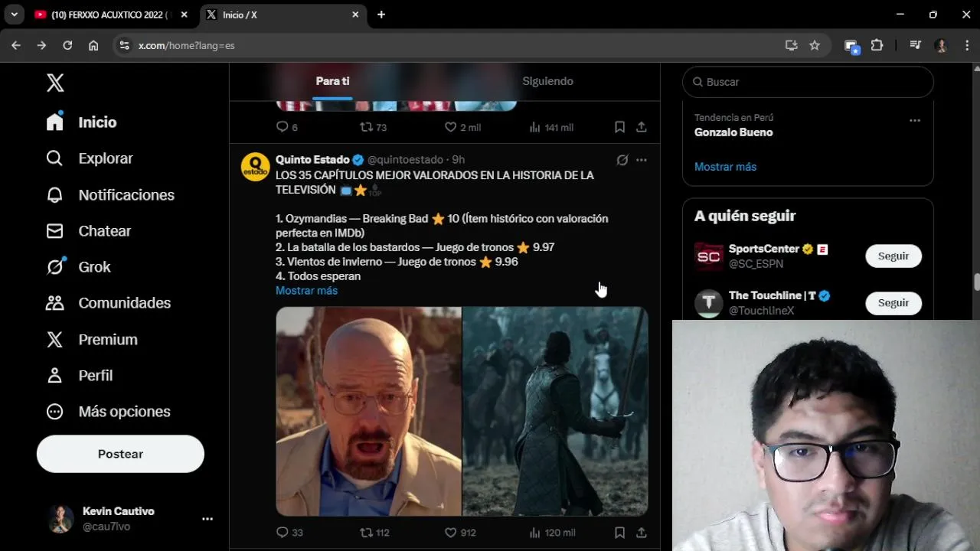
Task: Click the browser home button
Action: click(93, 45)
